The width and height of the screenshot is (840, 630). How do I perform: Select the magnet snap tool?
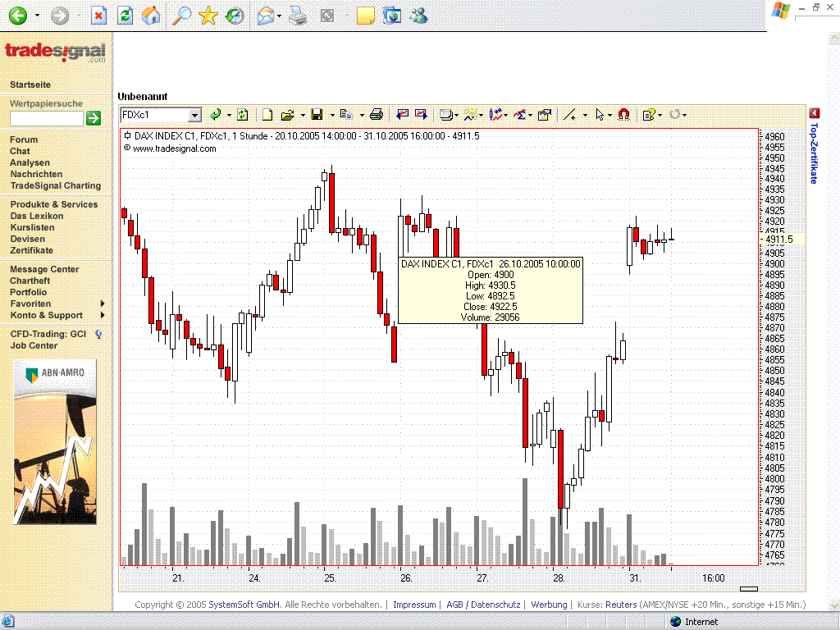pyautogui.click(x=623, y=115)
